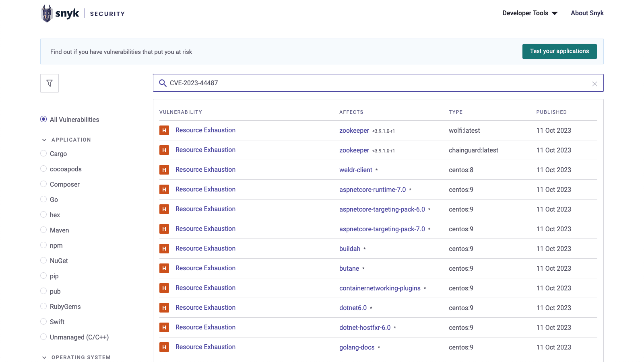Screen dimensions: 644x362
Task: Select the npm radio filter
Action: [43, 245]
